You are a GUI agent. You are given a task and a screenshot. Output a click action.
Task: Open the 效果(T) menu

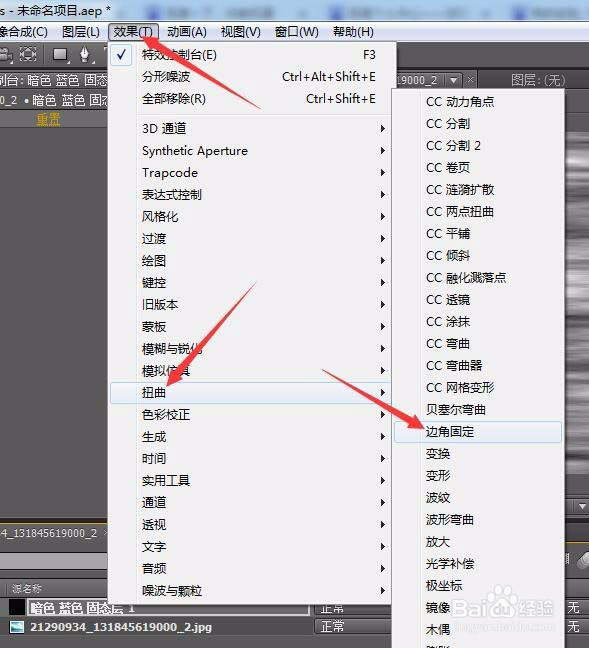click(133, 32)
